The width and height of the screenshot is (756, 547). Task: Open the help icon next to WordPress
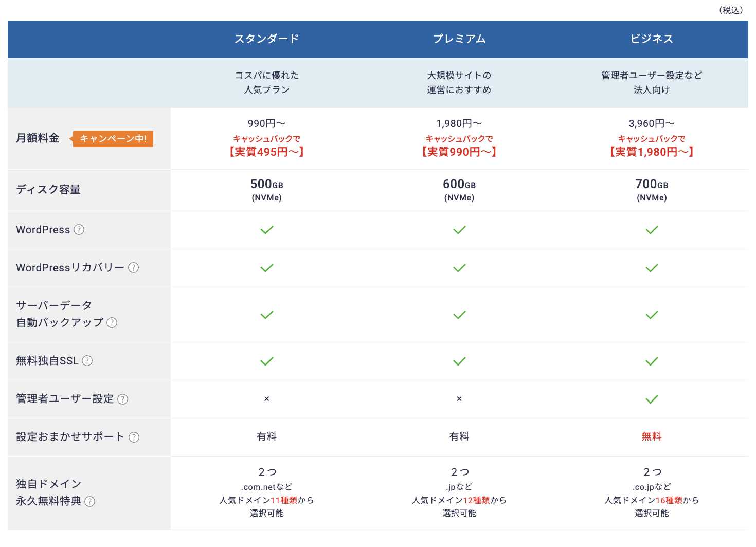tap(79, 230)
